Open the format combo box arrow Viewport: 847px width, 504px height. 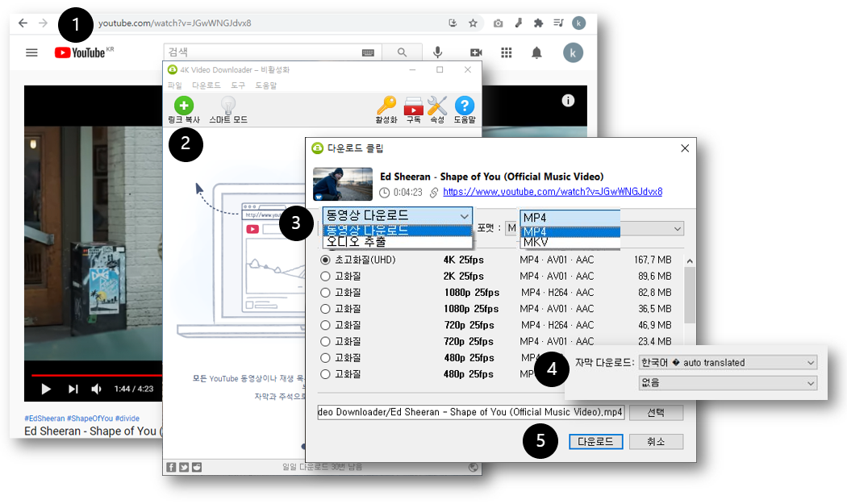pyautogui.click(x=677, y=228)
